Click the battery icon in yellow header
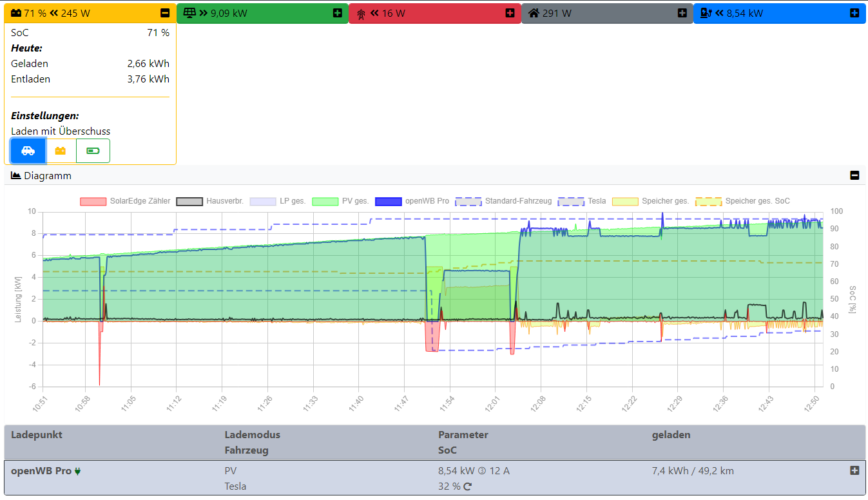The image size is (868, 500). tap(16, 13)
